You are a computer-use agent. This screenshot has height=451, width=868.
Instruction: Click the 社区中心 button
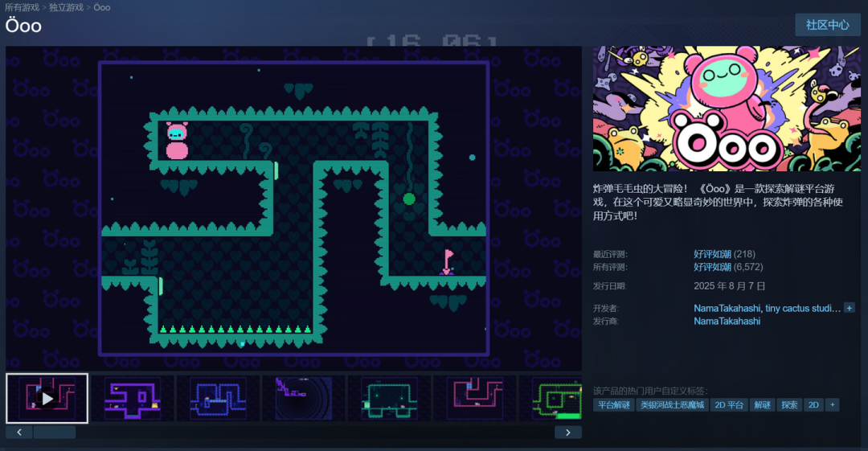click(827, 25)
